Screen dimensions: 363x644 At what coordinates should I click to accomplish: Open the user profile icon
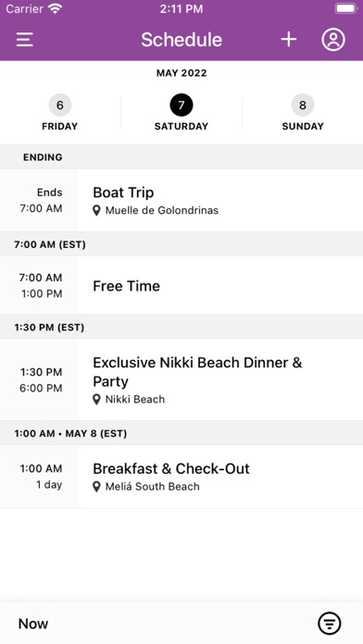pos(333,40)
